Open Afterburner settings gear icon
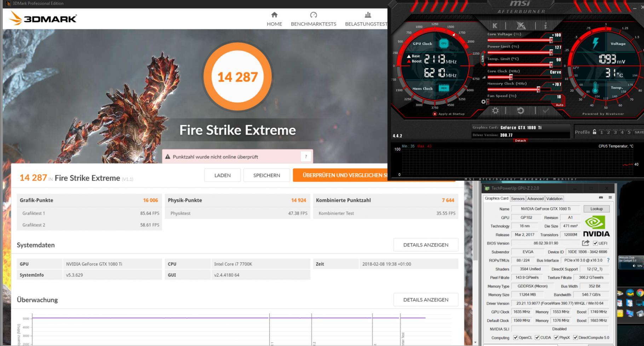The width and height of the screenshot is (644, 346). pos(495,111)
